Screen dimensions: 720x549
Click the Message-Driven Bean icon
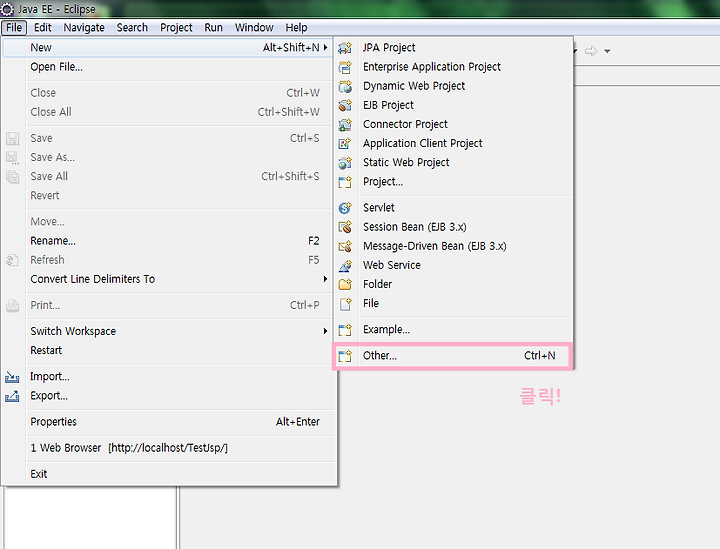pos(345,246)
